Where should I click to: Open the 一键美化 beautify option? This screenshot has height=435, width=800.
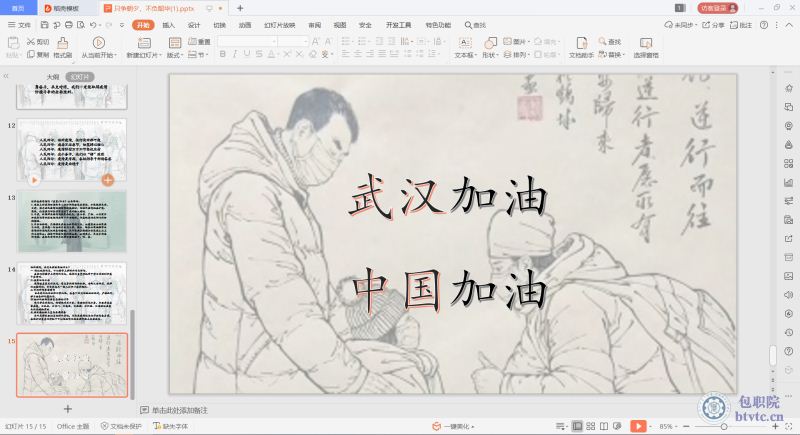pos(453,426)
